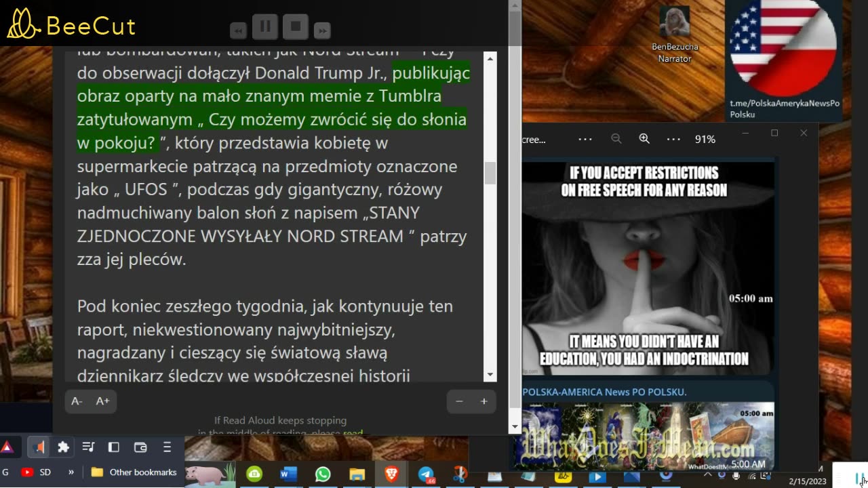The image size is (868, 488).
Task: Click the reader text scrollbar thumb
Action: point(490,174)
